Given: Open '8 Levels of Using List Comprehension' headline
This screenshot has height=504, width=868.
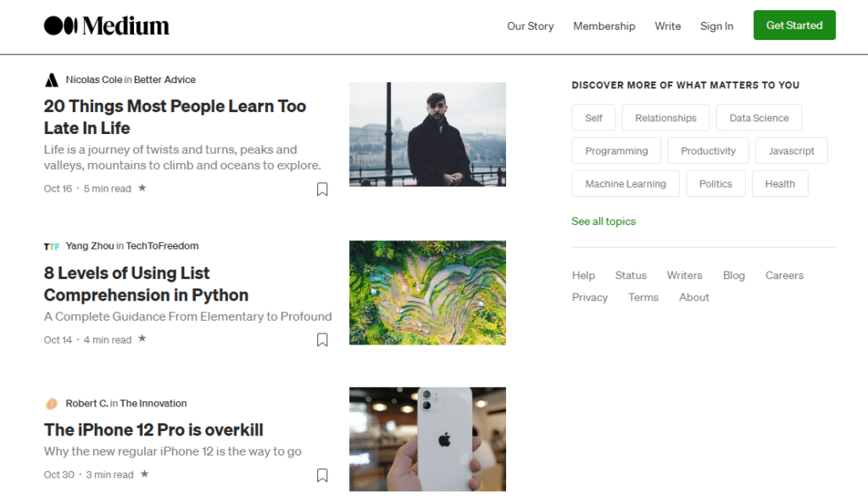Looking at the screenshot, I should [x=146, y=284].
